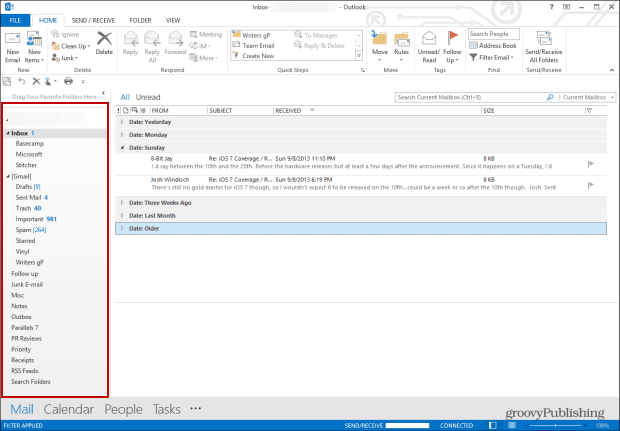The height and width of the screenshot is (431, 620).
Task: Expand Date: Last Month group
Action: (x=122, y=216)
